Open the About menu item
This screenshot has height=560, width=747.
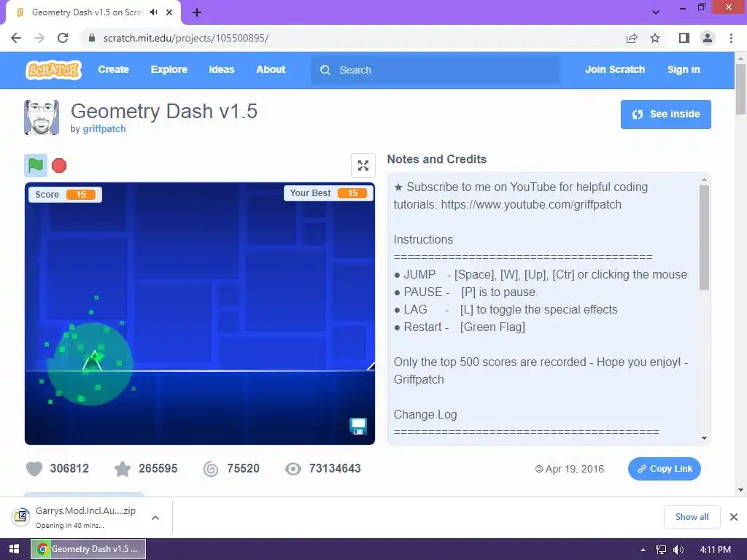point(271,69)
